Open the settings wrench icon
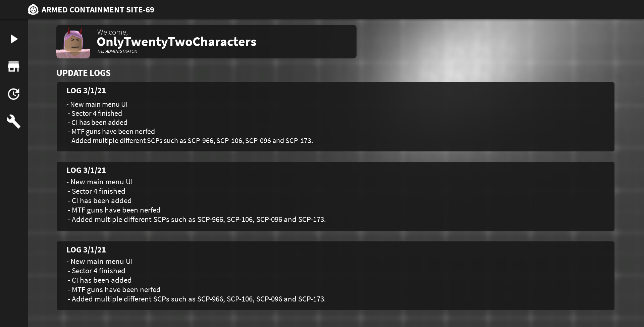 [13, 122]
